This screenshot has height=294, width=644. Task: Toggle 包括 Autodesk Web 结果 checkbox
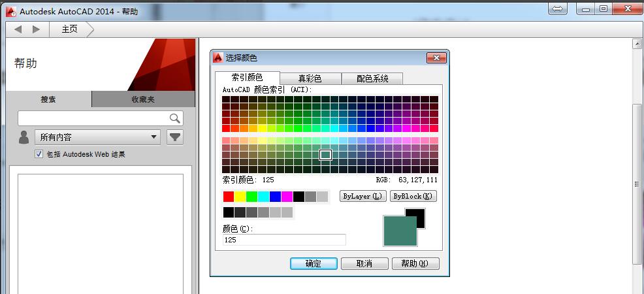39,154
